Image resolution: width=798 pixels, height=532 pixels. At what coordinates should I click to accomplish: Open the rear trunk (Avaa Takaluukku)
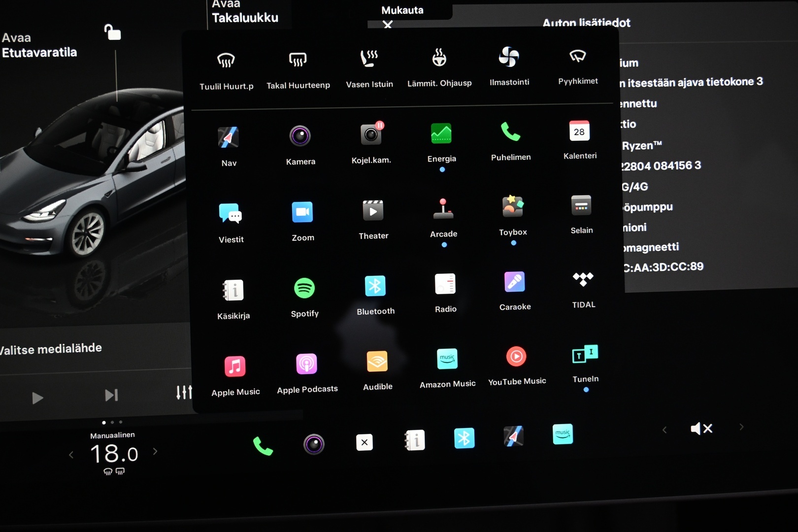click(x=245, y=12)
